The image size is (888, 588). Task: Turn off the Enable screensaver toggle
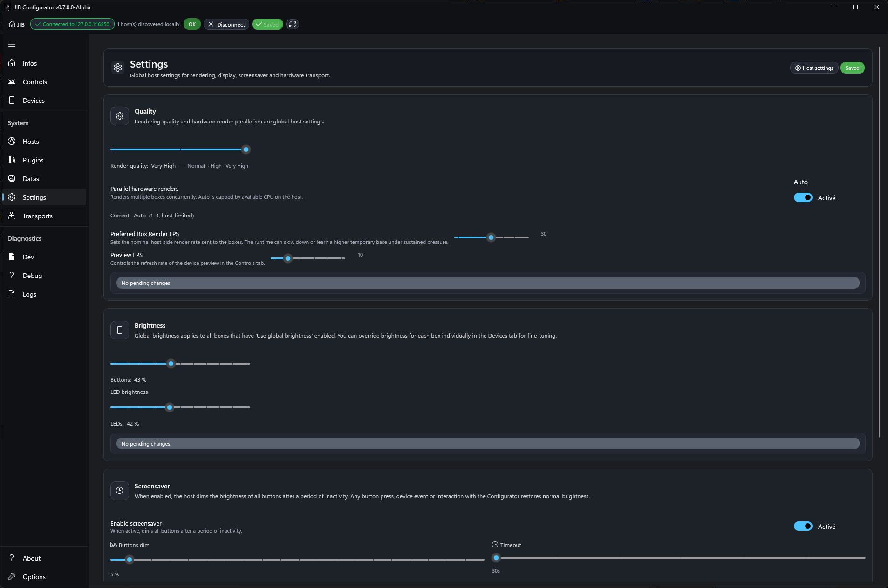[803, 526]
